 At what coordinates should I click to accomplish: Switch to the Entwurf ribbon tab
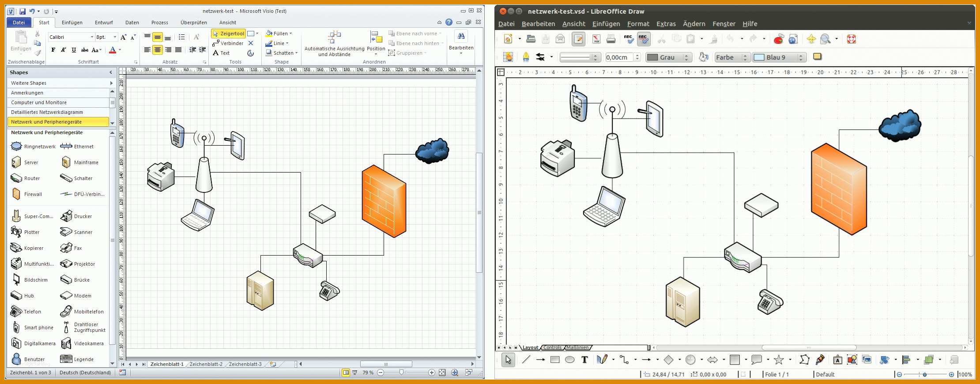(x=104, y=23)
